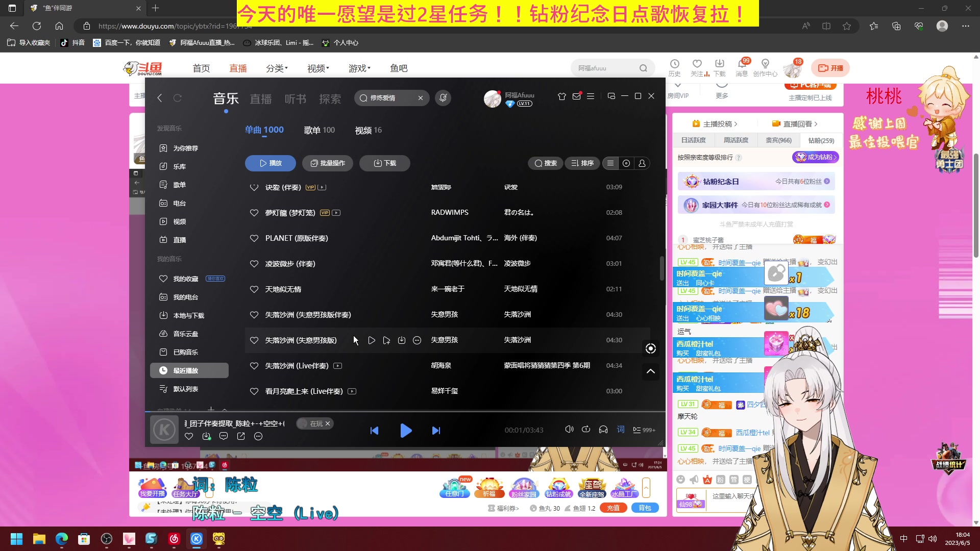Click the music search input field
Viewport: 980px width, 551px height.
click(391, 98)
